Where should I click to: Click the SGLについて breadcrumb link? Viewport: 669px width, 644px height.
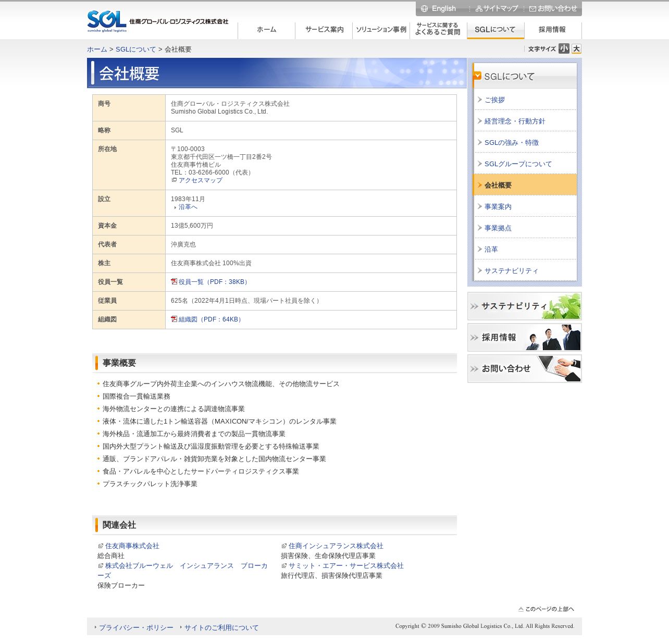(x=135, y=49)
